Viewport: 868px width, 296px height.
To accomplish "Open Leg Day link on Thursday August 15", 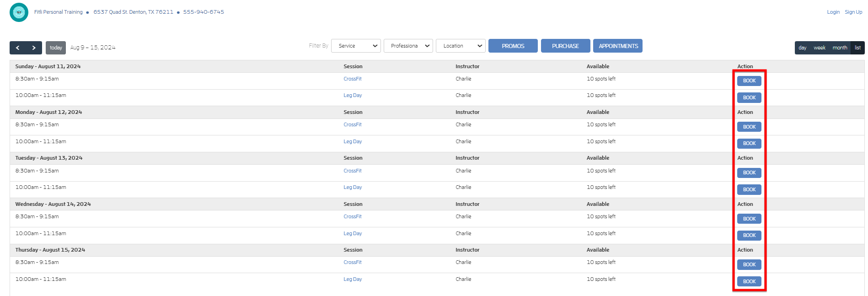I will pyautogui.click(x=353, y=279).
